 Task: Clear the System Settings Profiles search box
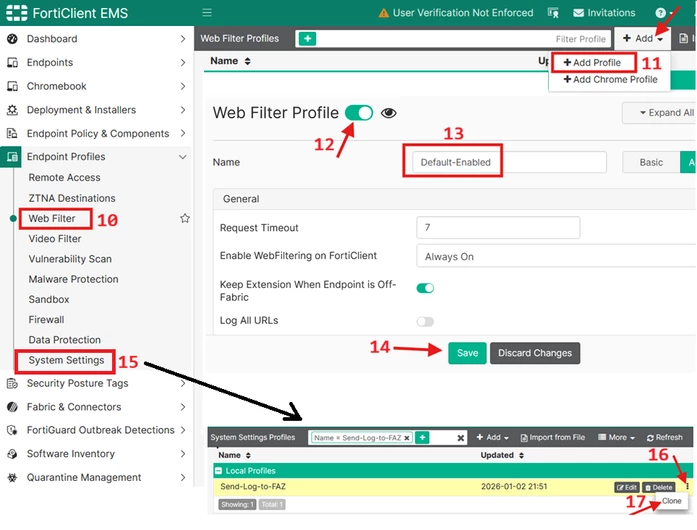pos(461,438)
